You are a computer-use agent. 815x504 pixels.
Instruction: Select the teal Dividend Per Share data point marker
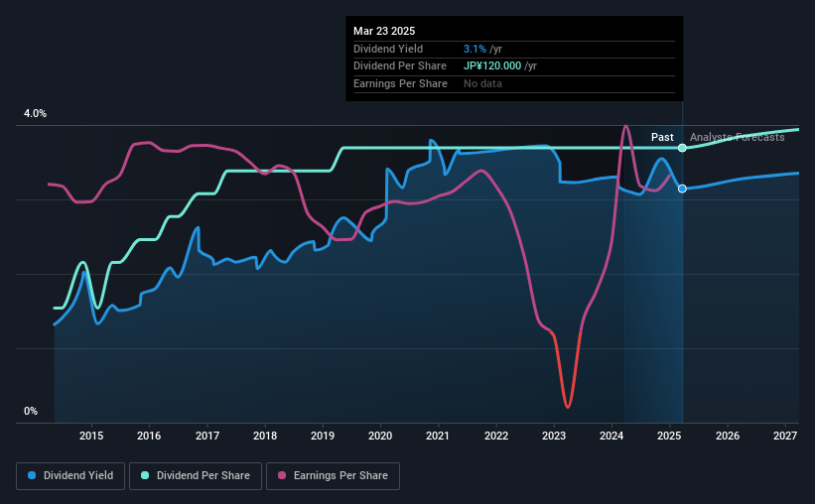(682, 148)
